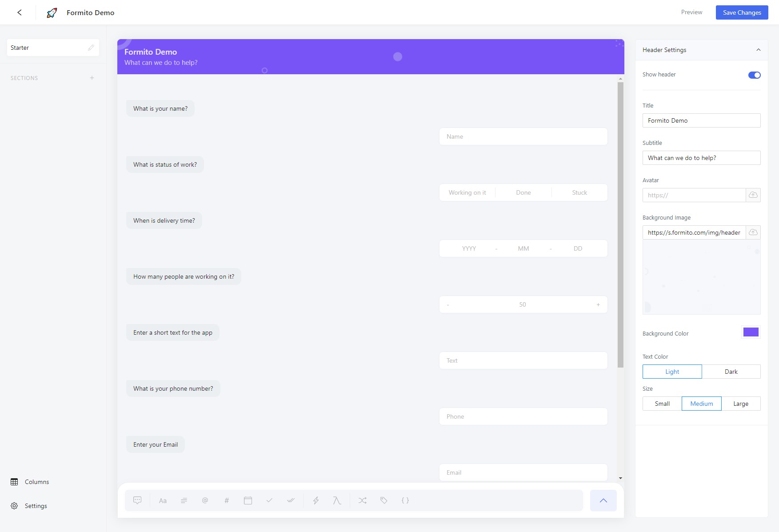Select Dark text color
This screenshot has width=779, height=532.
(731, 372)
